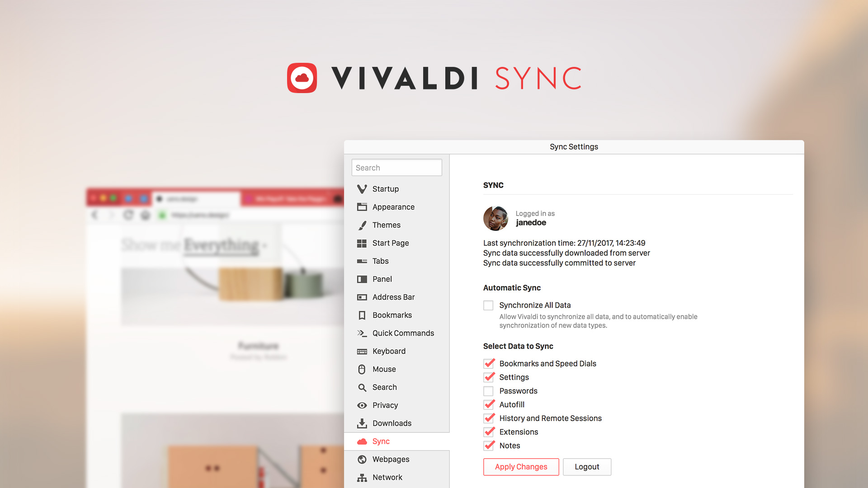Click the Startup settings icon

point(362,189)
